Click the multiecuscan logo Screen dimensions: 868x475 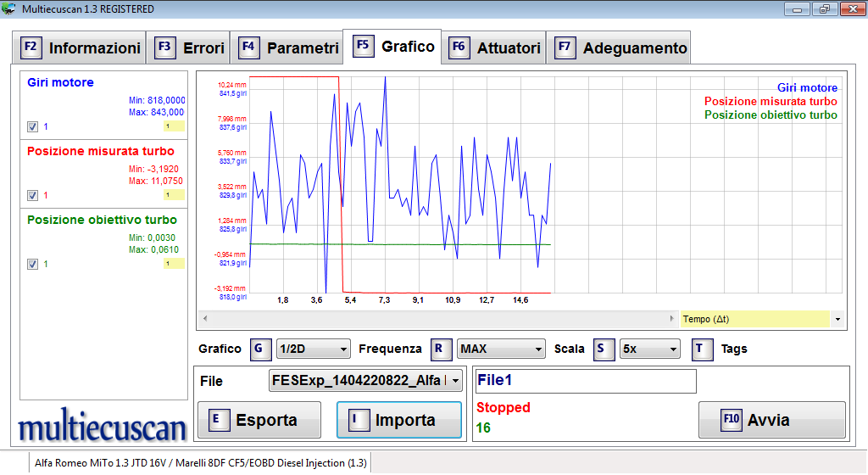pyautogui.click(x=103, y=427)
